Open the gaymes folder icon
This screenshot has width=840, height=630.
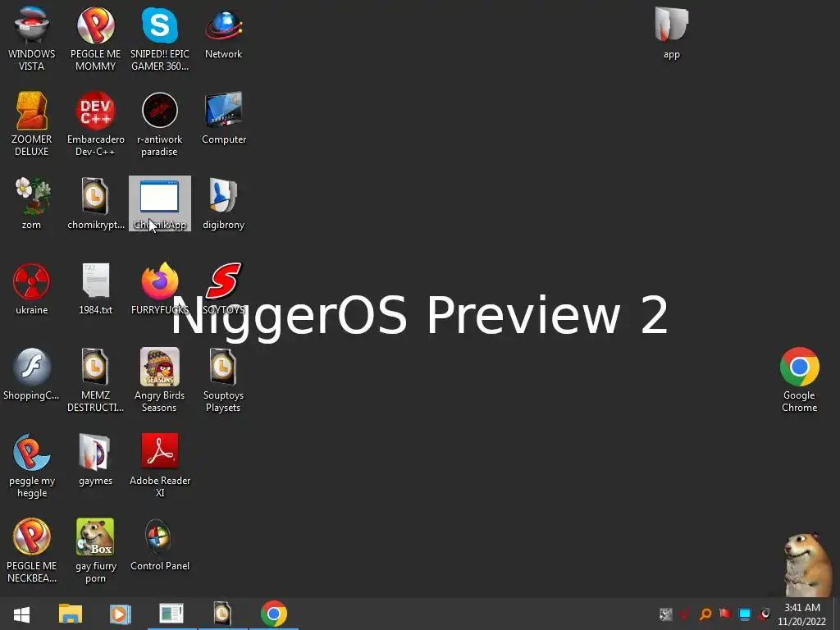coord(95,459)
